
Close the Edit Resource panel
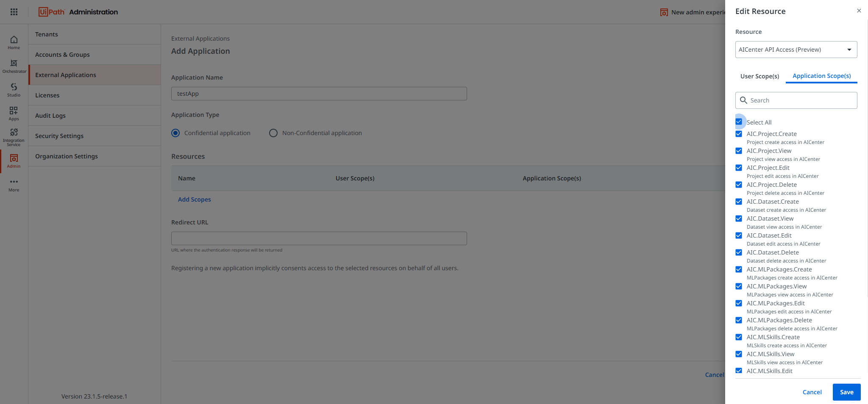859,11
